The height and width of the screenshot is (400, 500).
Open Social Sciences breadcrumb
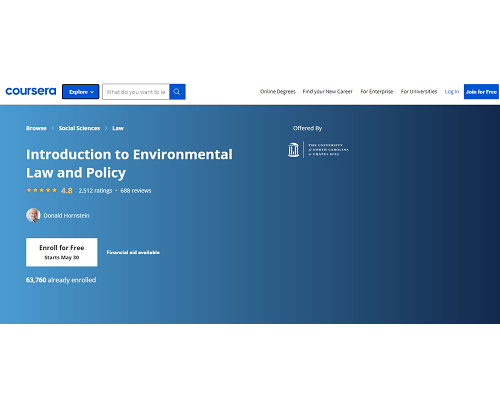click(79, 128)
